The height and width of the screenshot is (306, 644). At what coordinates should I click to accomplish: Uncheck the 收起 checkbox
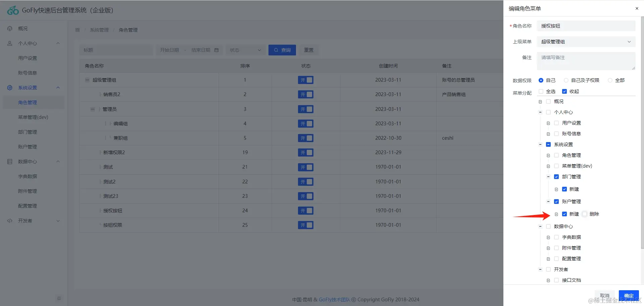(x=564, y=91)
